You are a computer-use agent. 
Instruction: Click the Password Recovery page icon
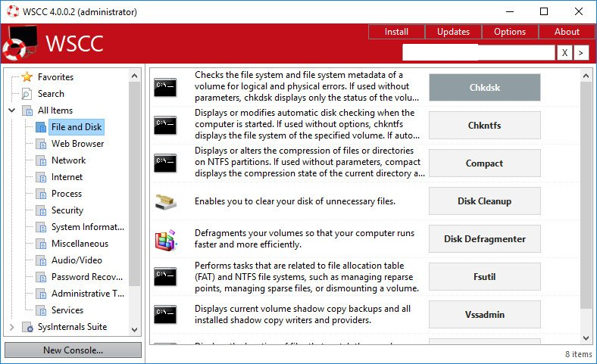(x=41, y=277)
